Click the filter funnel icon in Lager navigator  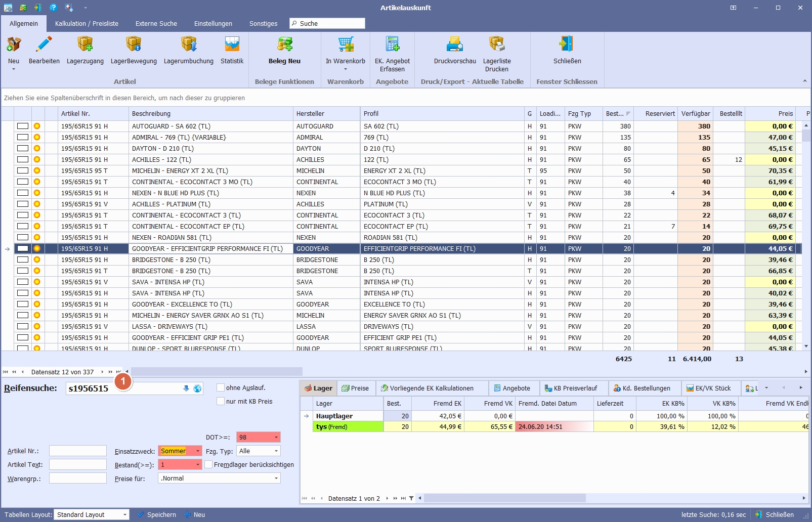[x=411, y=498]
